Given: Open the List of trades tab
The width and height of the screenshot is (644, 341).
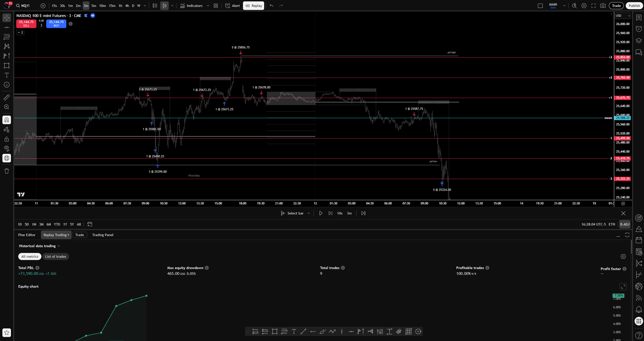Looking at the screenshot, I should point(56,257).
